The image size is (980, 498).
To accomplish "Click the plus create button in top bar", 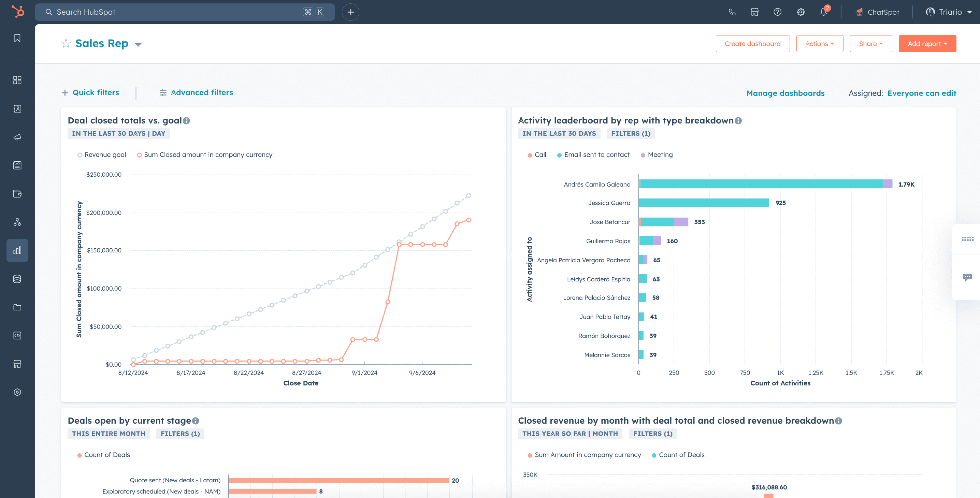I will pos(350,12).
